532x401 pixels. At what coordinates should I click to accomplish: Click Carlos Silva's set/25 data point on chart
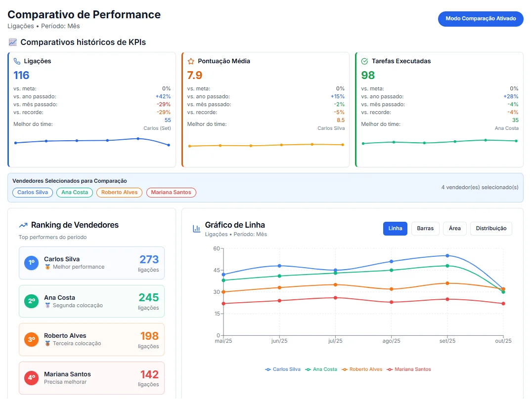(447, 256)
